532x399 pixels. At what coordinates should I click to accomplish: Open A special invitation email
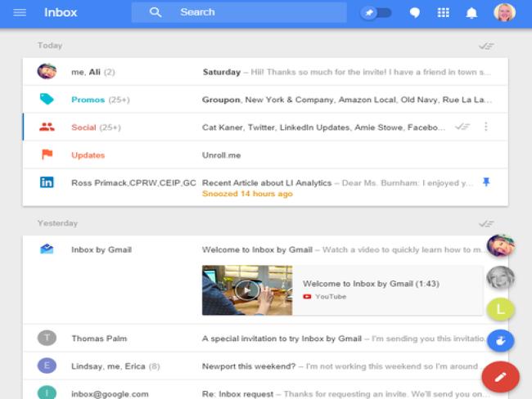coord(265,338)
